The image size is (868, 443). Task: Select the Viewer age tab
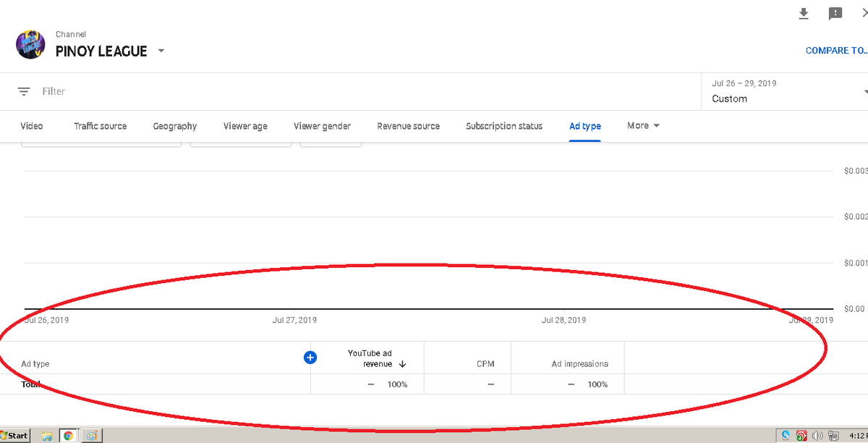245,126
